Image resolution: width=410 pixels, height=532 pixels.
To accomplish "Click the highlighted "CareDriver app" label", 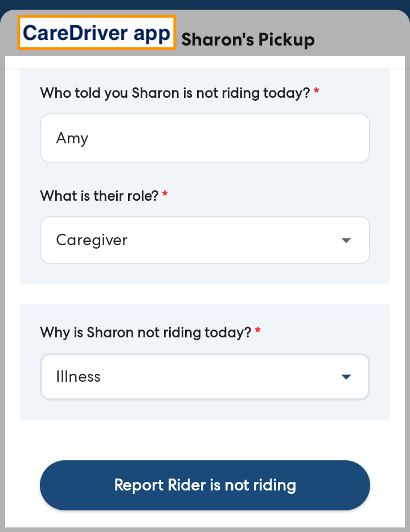I will tap(97, 32).
